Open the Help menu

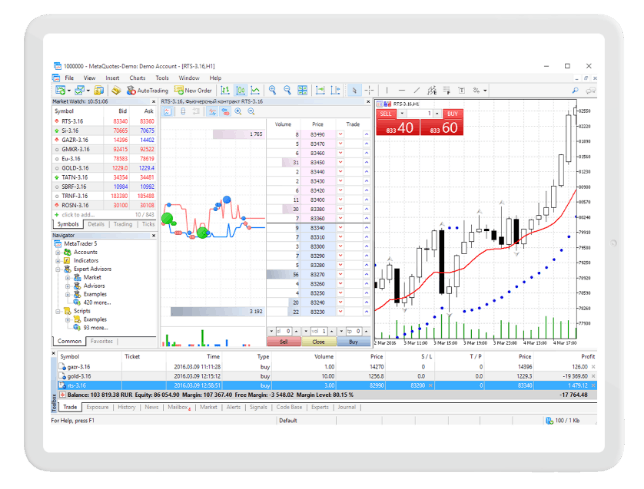click(215, 78)
